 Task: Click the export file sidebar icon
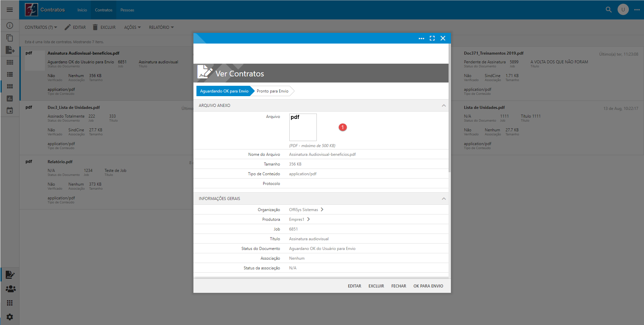click(x=10, y=50)
